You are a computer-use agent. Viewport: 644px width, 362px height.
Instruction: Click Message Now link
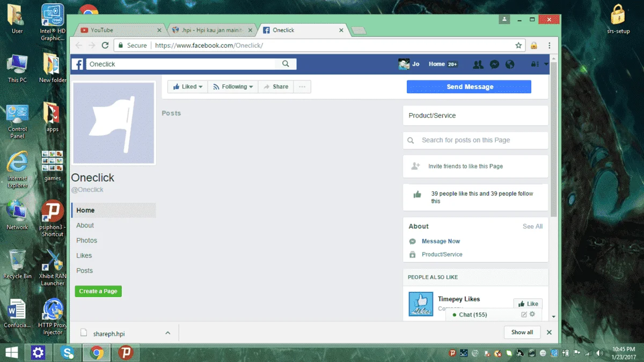(441, 241)
